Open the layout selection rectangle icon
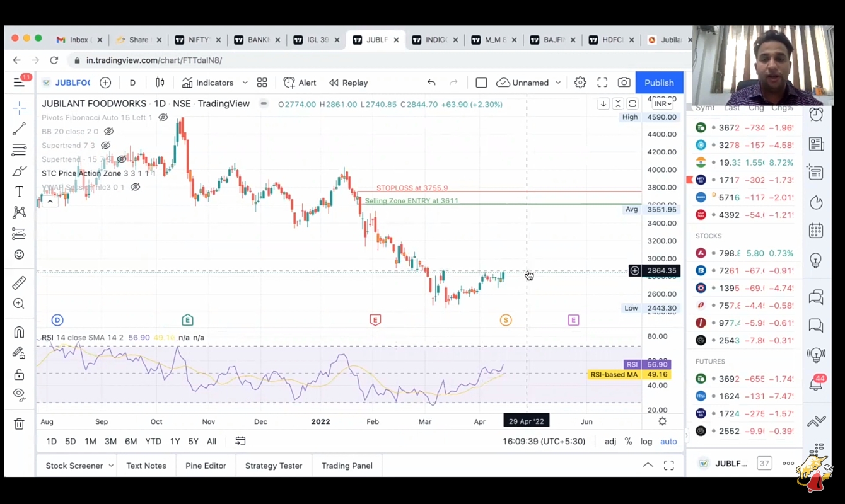 [481, 83]
